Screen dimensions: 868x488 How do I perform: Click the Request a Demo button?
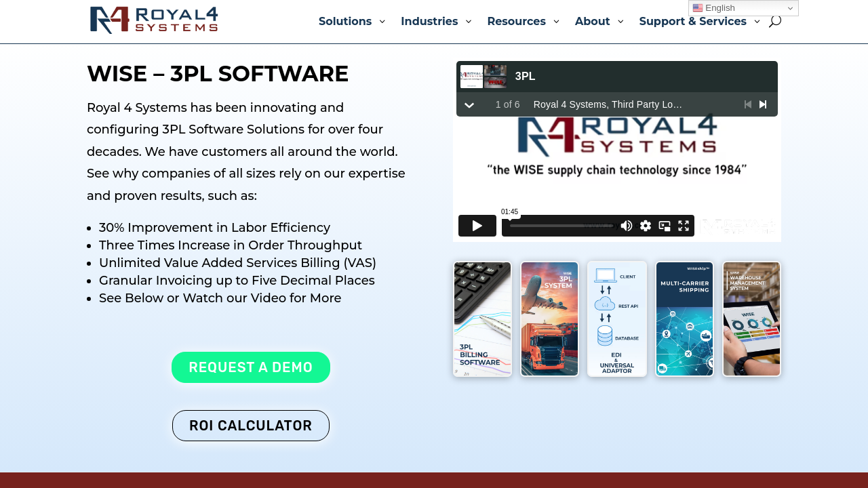point(251,367)
